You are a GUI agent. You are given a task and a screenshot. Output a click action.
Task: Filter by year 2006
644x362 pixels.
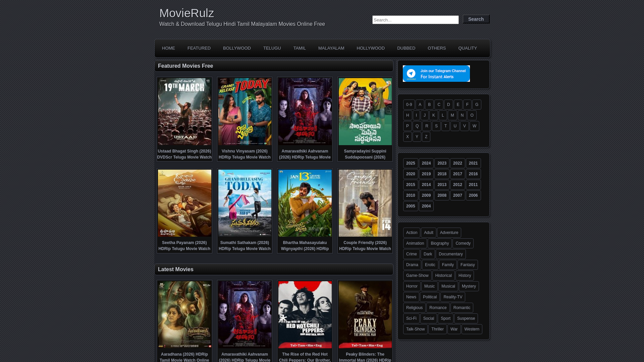[473, 195]
